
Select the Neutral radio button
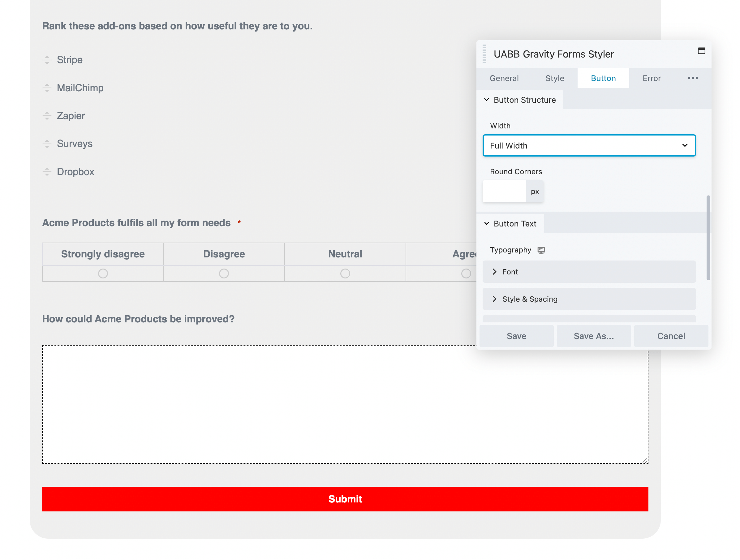tap(345, 273)
